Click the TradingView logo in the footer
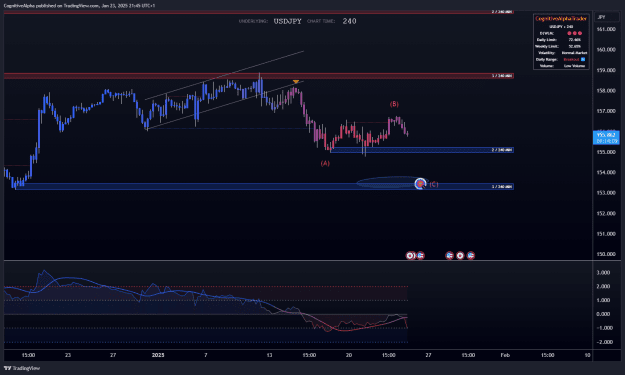The image size is (625, 375). point(22,368)
